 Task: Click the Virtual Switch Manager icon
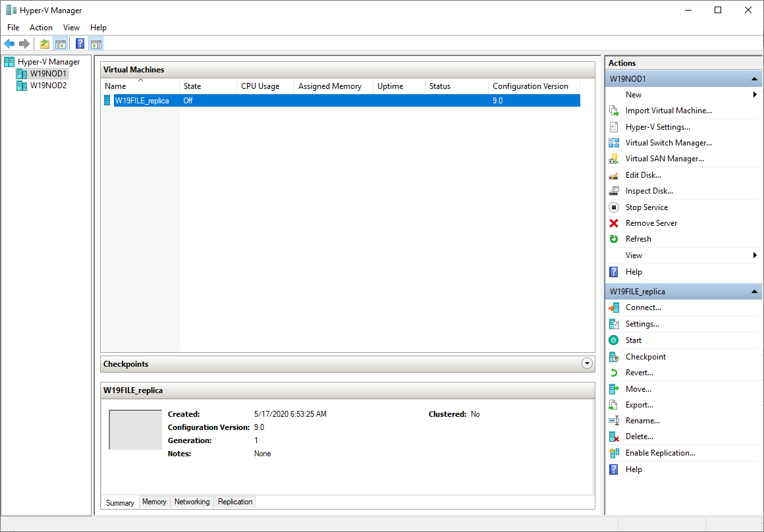pos(614,143)
